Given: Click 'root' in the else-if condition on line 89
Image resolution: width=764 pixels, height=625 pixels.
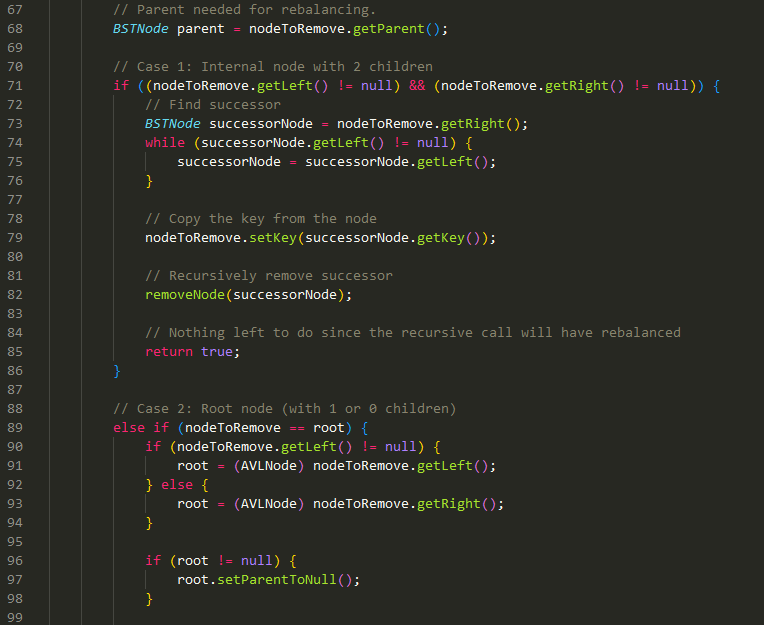Looking at the screenshot, I should coord(329,428).
